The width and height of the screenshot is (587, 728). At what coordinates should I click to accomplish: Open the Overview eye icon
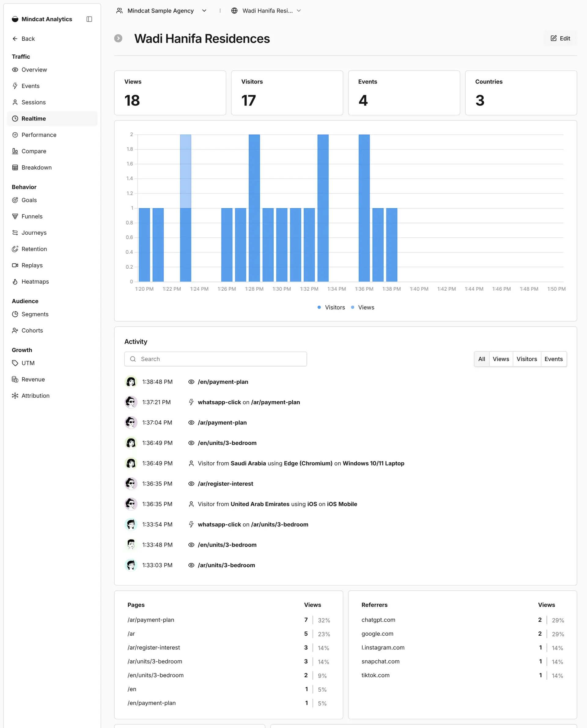point(15,70)
